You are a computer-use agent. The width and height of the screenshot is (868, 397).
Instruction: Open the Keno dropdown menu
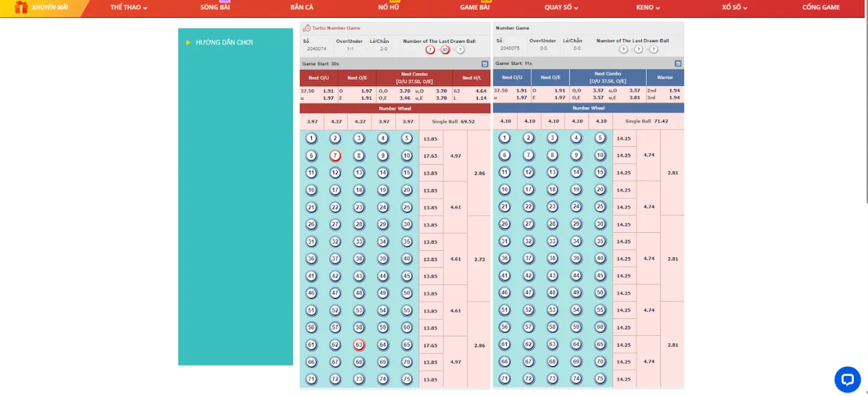click(648, 7)
